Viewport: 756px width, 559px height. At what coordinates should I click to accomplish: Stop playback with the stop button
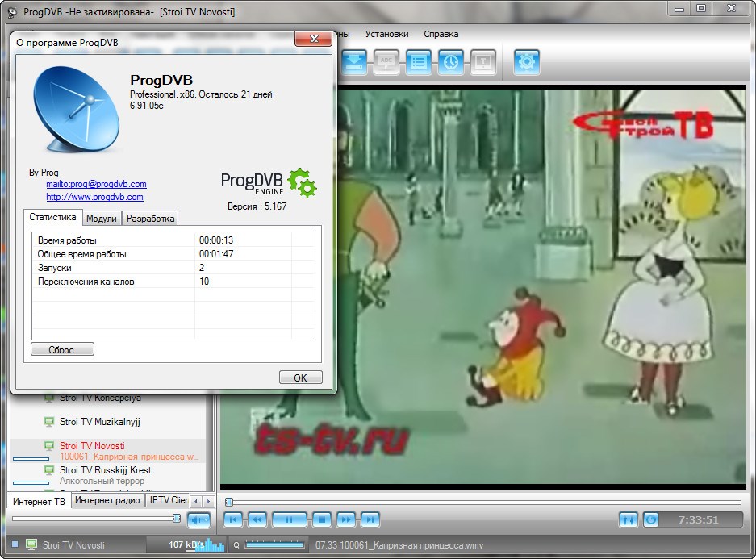(322, 520)
